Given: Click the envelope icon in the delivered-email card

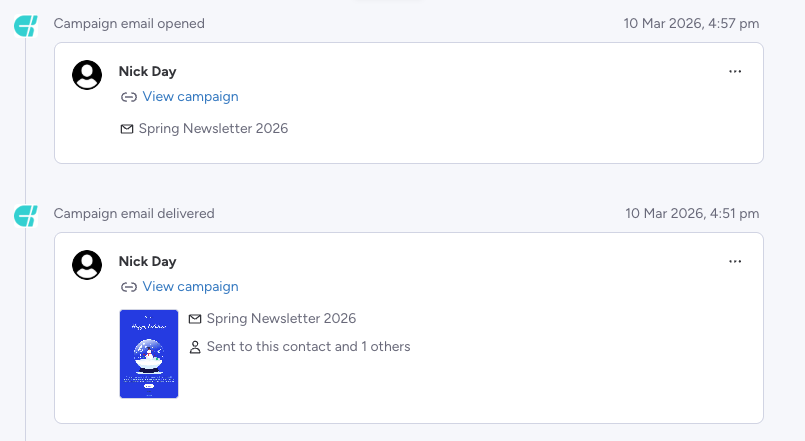Looking at the screenshot, I should [x=195, y=319].
